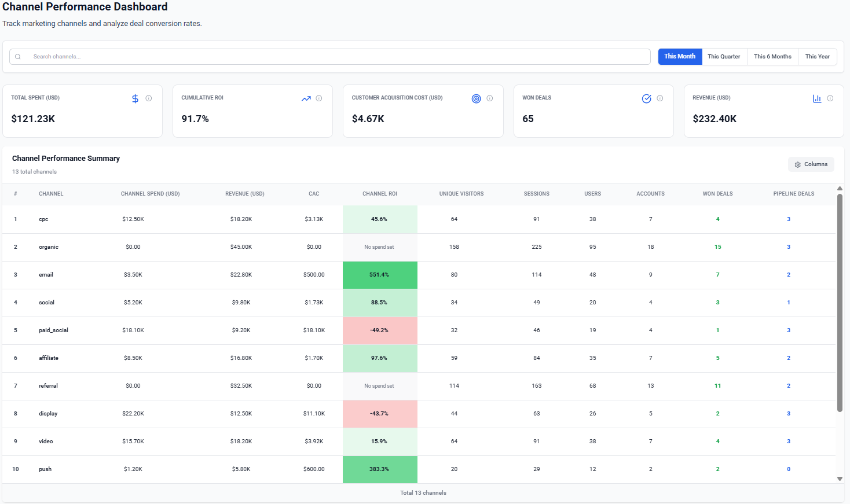The image size is (850, 504).
Task: Click the info icon on Cumulative ROI card
Action: click(x=320, y=98)
